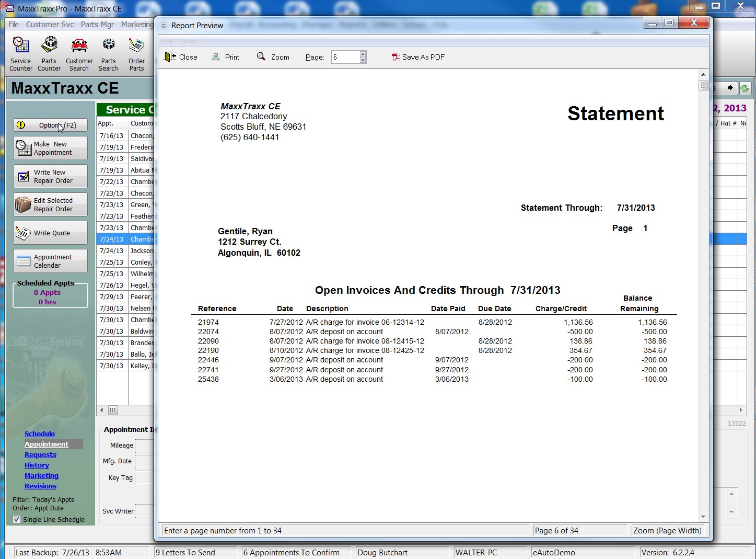The image size is (756, 559).
Task: Click Edit Selected Repair Order button
Action: [x=50, y=204]
